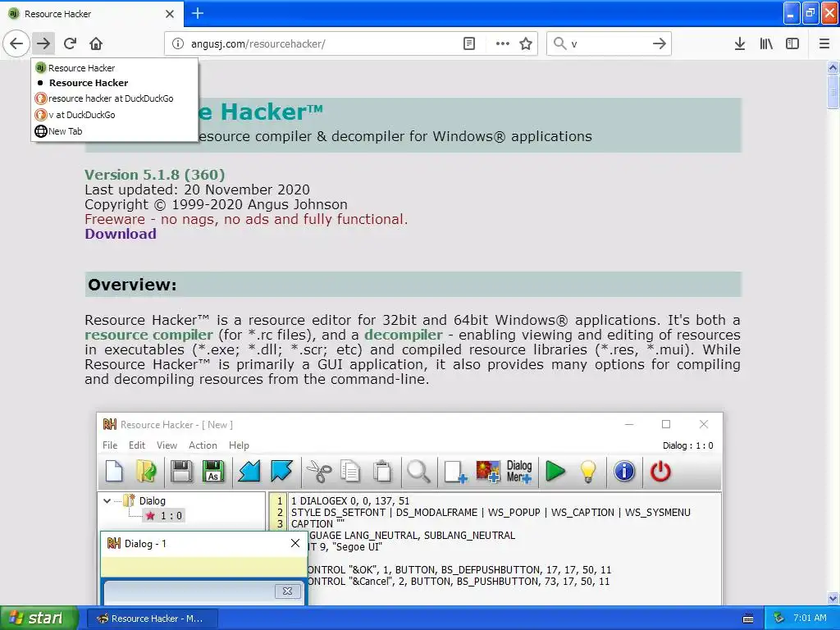Click Action in pictured menu bar
Viewport: 840px width, 630px height.
(x=203, y=445)
